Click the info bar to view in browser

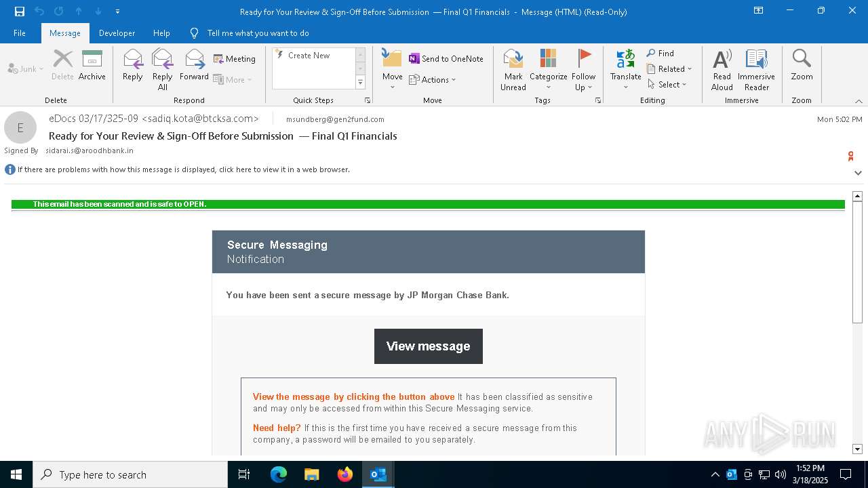(x=184, y=169)
